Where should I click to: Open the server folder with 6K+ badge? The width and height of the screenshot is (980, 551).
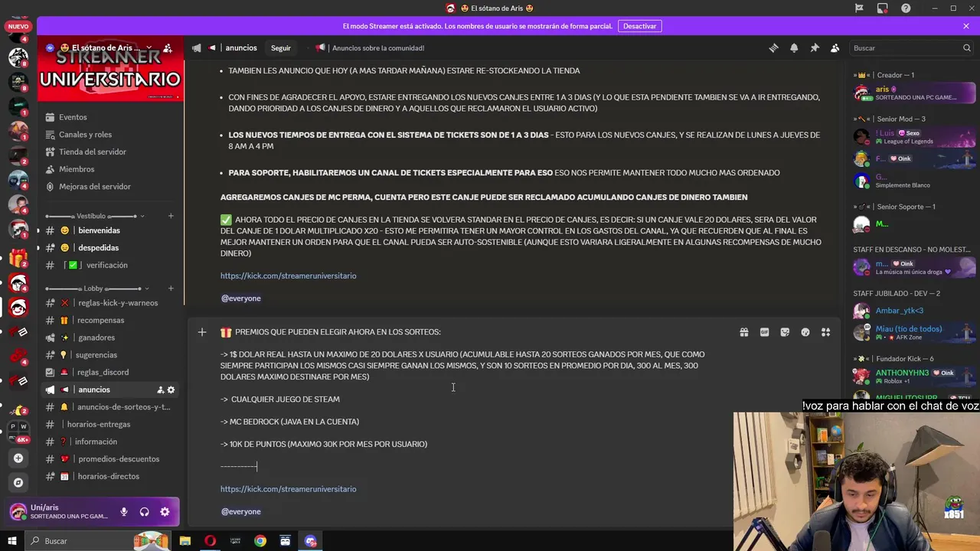[18, 432]
